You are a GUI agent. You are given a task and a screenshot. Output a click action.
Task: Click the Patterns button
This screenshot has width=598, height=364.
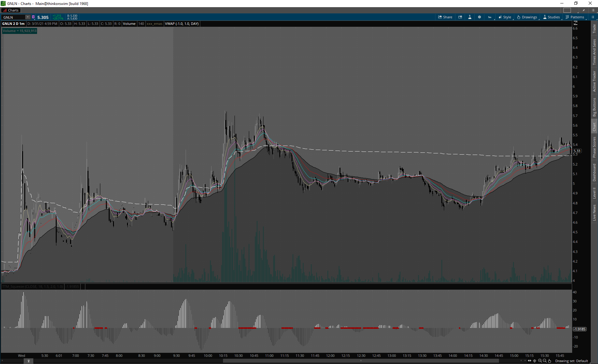575,17
